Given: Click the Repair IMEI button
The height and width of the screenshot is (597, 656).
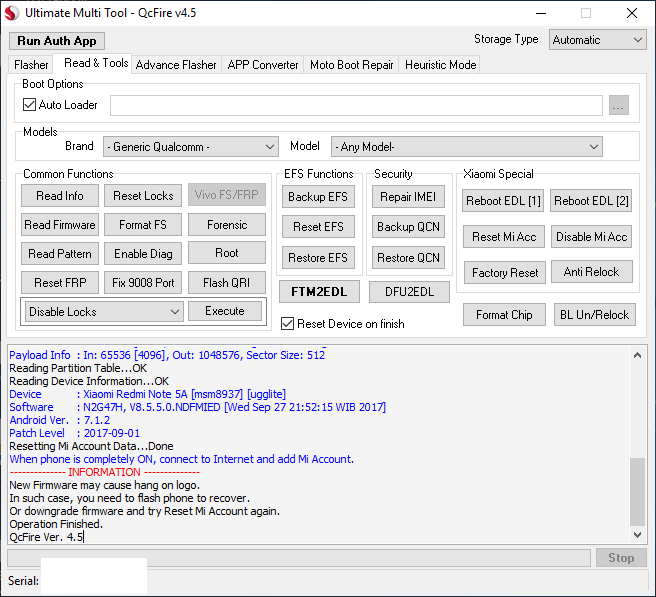Looking at the screenshot, I should [x=408, y=197].
